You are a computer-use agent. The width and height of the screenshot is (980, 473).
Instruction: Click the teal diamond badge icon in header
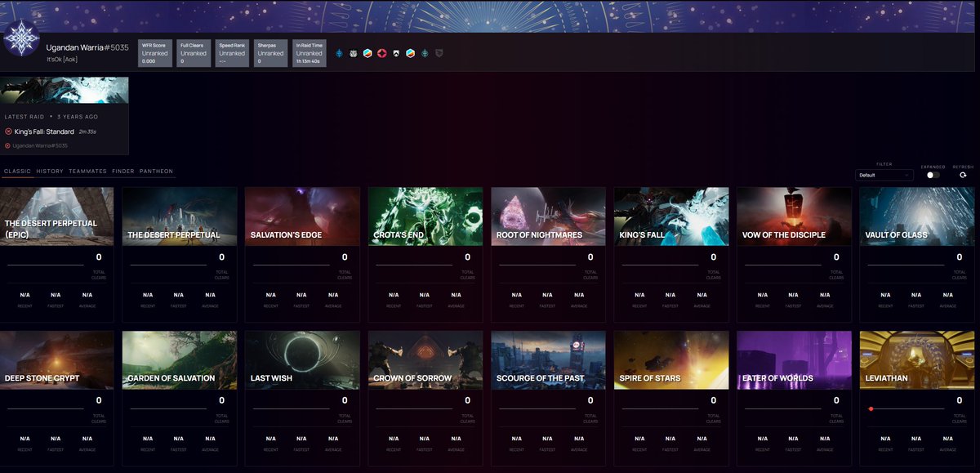pos(425,53)
